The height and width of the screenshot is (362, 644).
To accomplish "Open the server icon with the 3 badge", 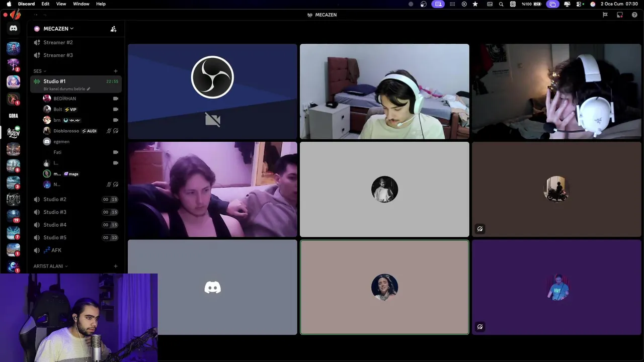I will tap(14, 182).
